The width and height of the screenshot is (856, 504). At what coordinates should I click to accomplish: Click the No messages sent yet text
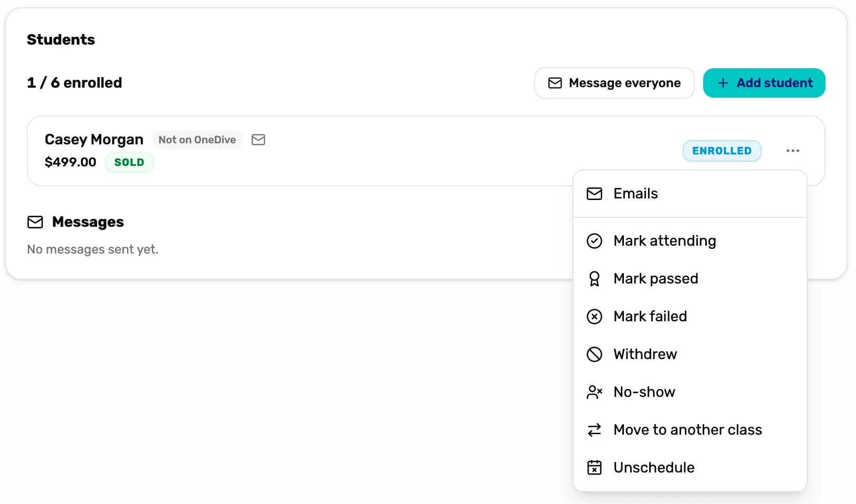click(92, 249)
